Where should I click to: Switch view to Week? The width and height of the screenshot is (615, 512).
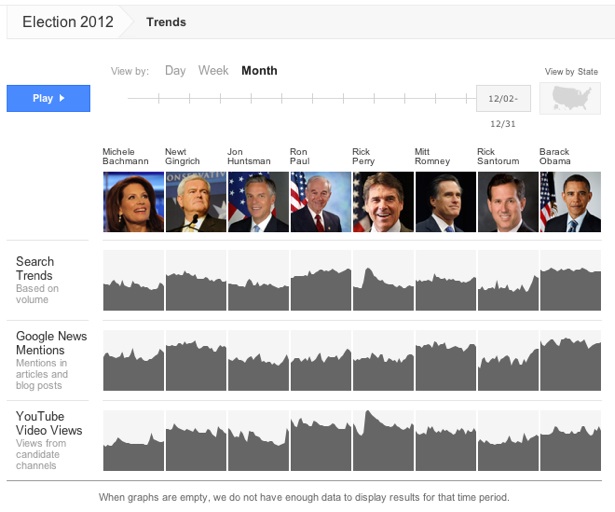[213, 71]
